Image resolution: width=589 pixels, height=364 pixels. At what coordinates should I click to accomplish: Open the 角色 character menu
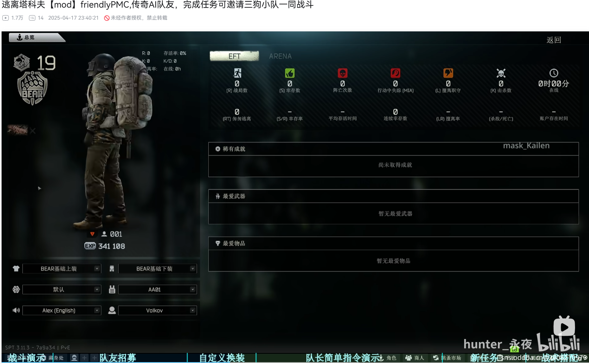click(387, 358)
